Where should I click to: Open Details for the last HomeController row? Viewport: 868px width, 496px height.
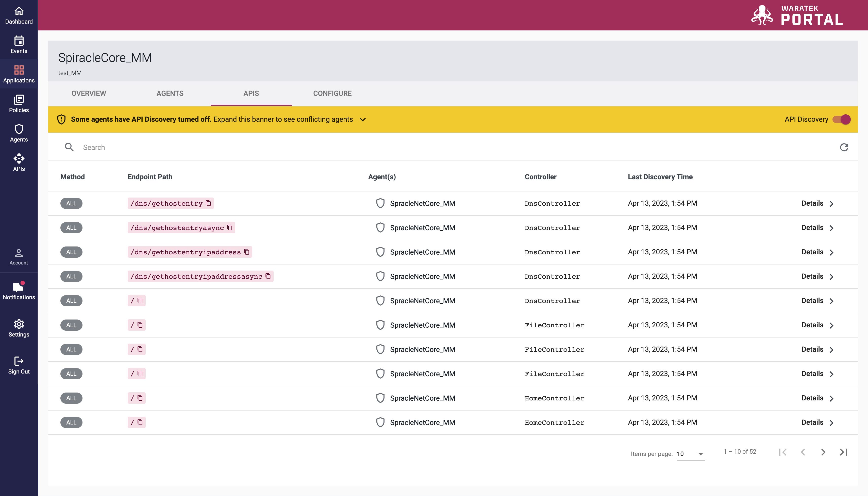817,422
